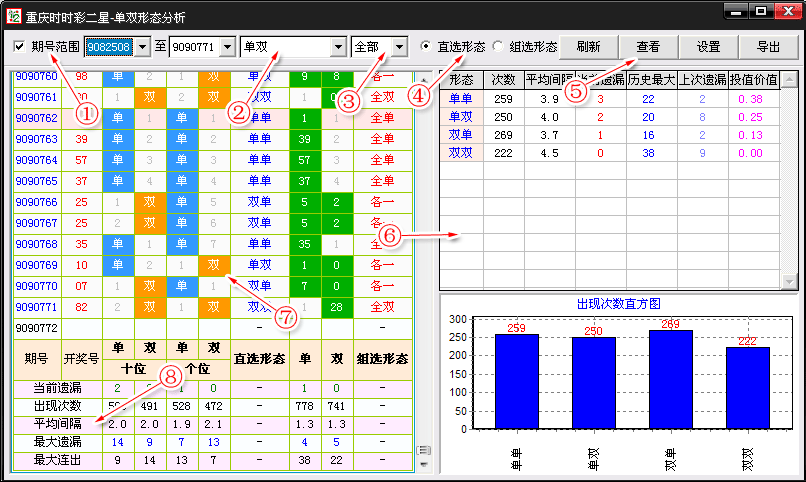Open the end period 9090771 dropdown
Image resolution: width=806 pixels, height=482 pixels.
pyautogui.click(x=226, y=47)
